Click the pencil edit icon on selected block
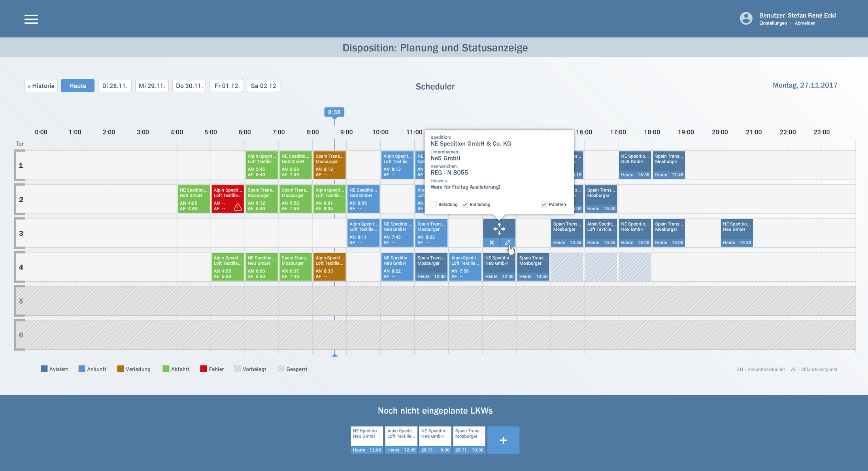 [x=508, y=243]
